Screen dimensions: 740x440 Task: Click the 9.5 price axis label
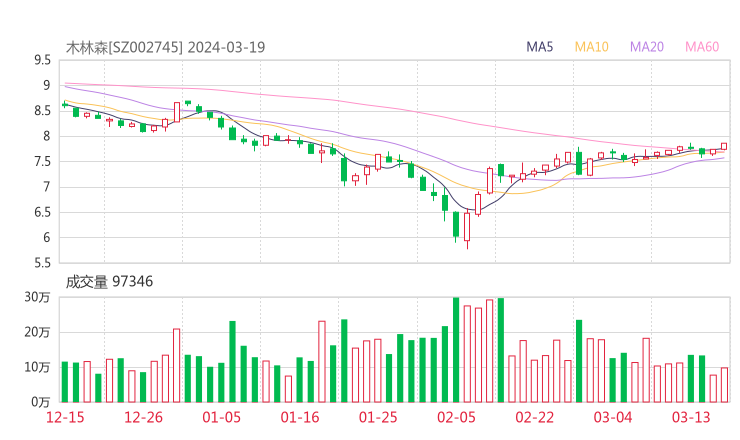pos(42,60)
